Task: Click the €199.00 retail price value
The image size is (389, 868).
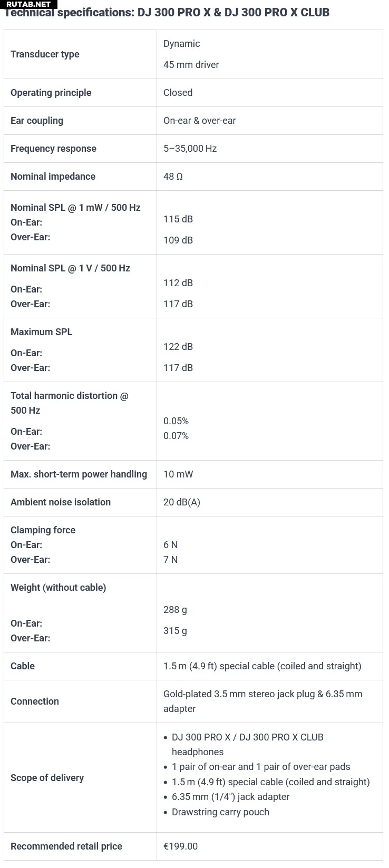Action: pyautogui.click(x=180, y=846)
